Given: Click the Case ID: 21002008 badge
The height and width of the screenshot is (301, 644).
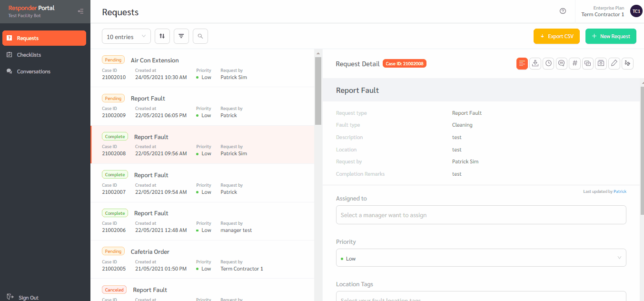Looking at the screenshot, I should tap(405, 63).
